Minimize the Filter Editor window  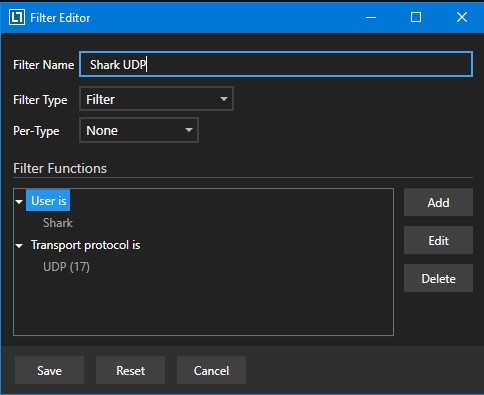tap(371, 17)
